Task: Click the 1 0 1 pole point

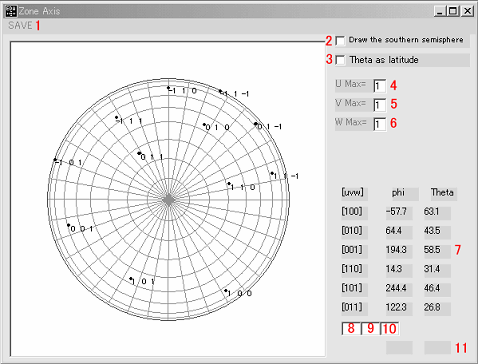Action: 131,278
